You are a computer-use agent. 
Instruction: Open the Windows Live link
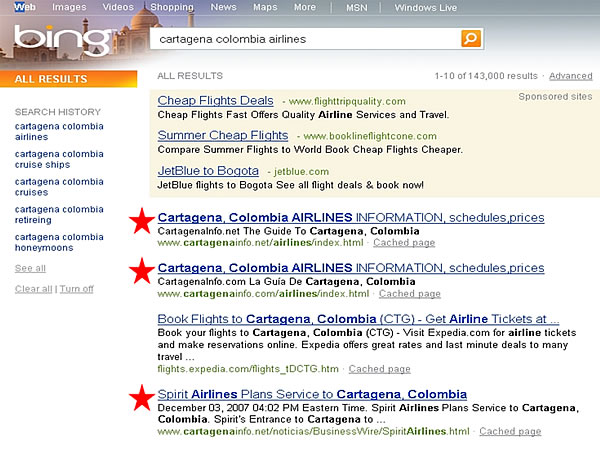click(x=428, y=7)
